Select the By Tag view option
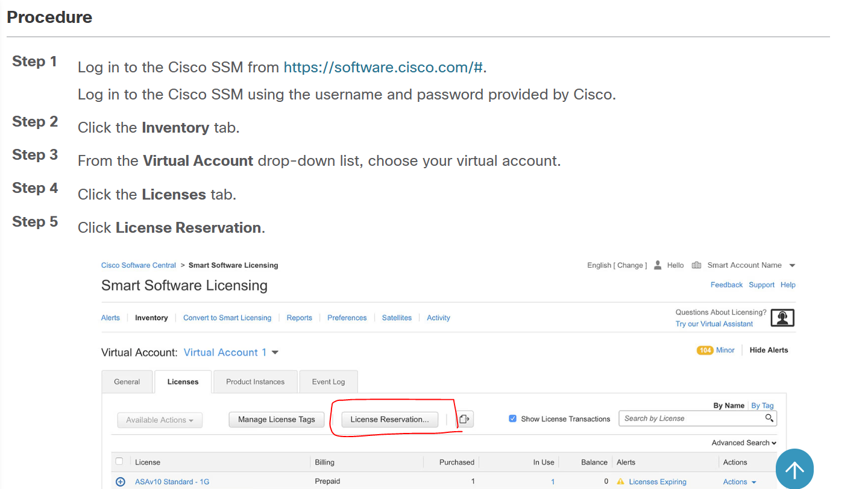 point(763,406)
